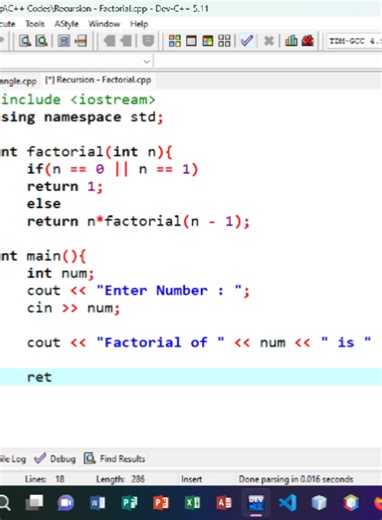Screen dimensions: 382x520
Task: Click the 'return n*factorial(n - 1);' line
Action: pos(138,221)
